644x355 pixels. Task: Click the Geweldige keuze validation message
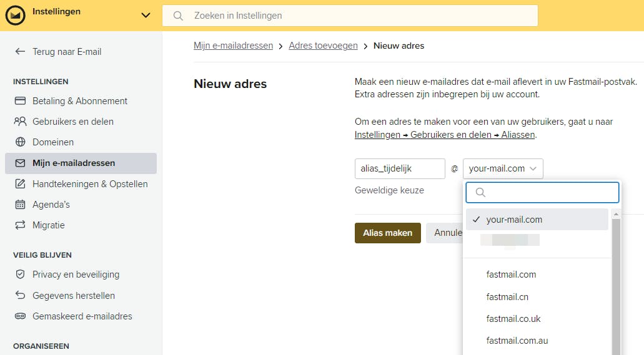tap(389, 190)
